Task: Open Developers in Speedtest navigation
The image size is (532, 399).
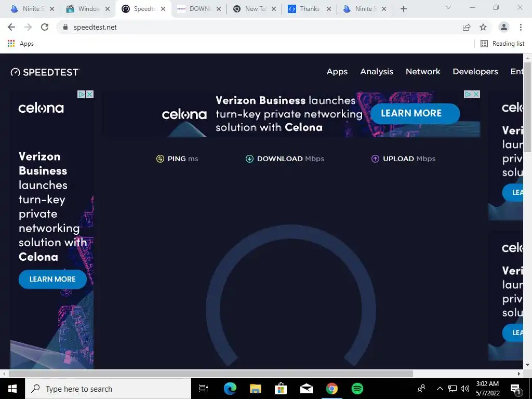Action: 475,72
